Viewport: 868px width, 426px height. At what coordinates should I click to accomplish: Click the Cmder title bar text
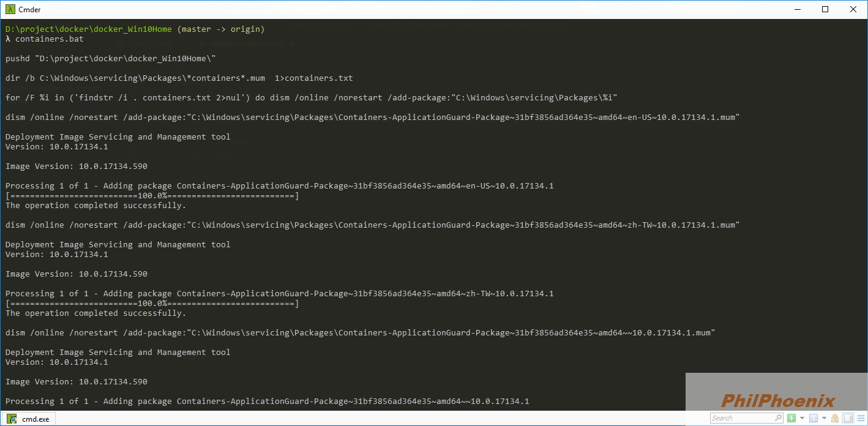[x=30, y=9]
